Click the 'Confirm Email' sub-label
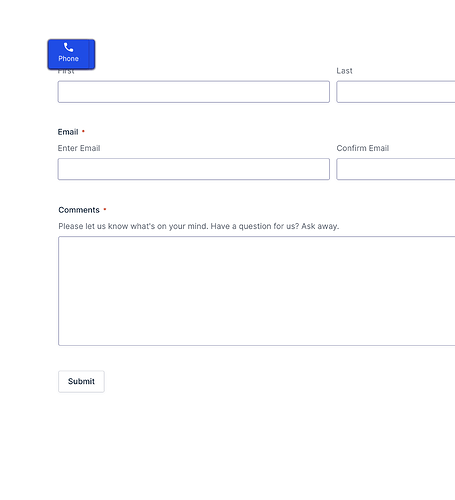This screenshot has width=455, height=500. coord(363,148)
